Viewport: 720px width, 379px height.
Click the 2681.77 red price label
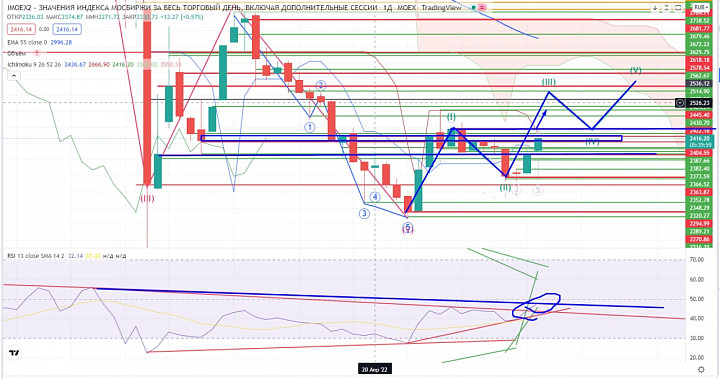pyautogui.click(x=699, y=28)
